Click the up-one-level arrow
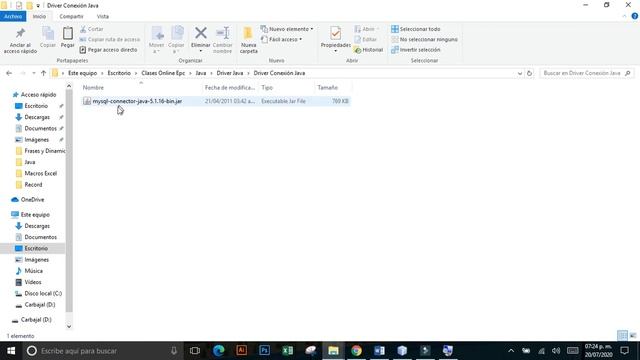Viewport: 640px width, 360px height. (43, 73)
